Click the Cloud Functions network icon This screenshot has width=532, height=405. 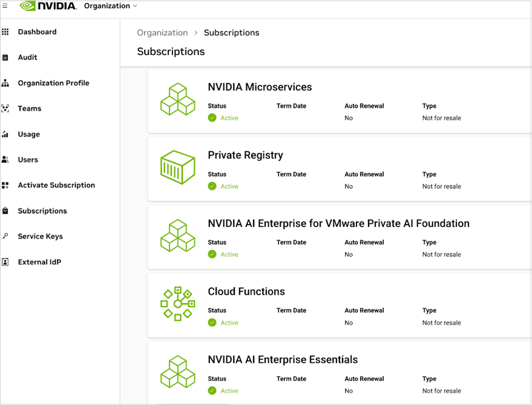pos(177,304)
